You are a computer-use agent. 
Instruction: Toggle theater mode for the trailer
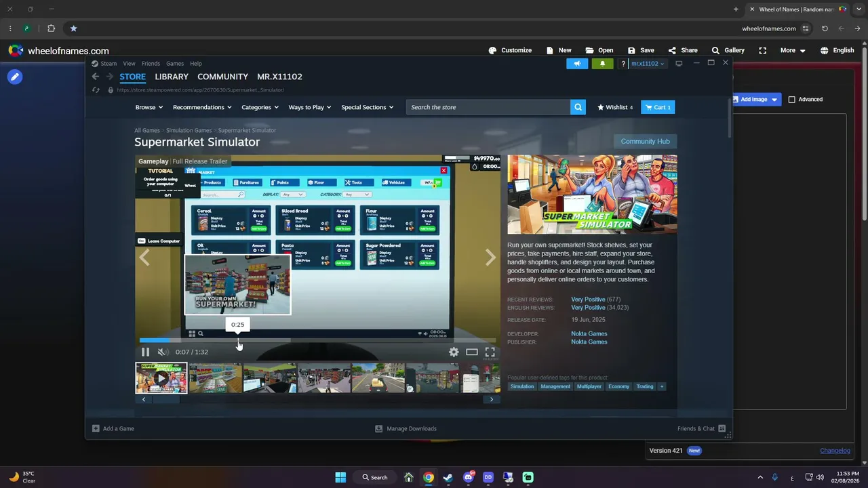472,352
